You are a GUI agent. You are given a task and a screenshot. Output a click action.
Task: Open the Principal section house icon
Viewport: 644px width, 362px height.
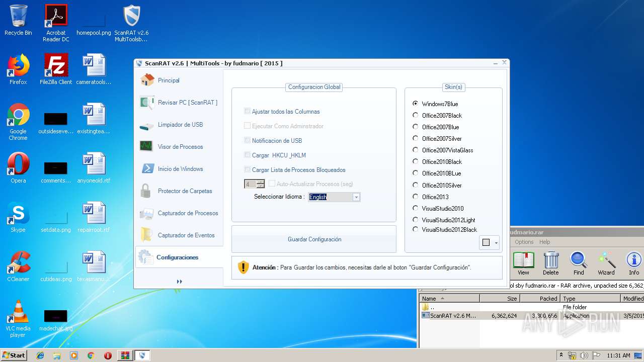pos(147,80)
